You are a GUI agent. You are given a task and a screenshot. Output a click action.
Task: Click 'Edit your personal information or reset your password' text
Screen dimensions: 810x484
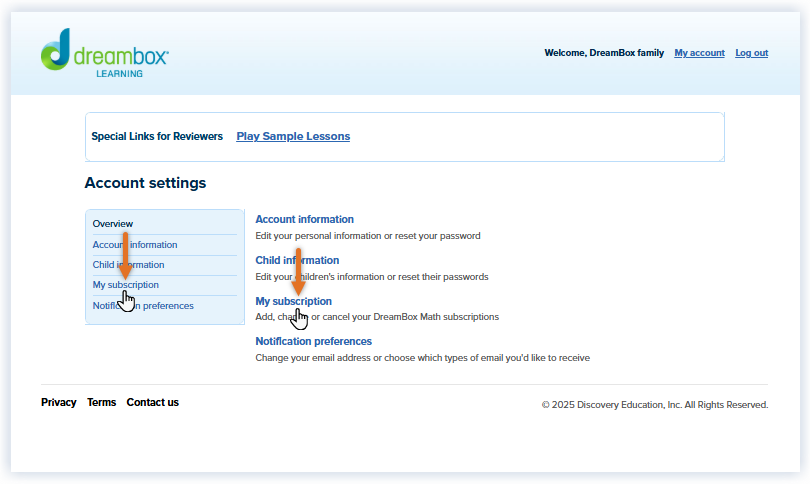[368, 236]
